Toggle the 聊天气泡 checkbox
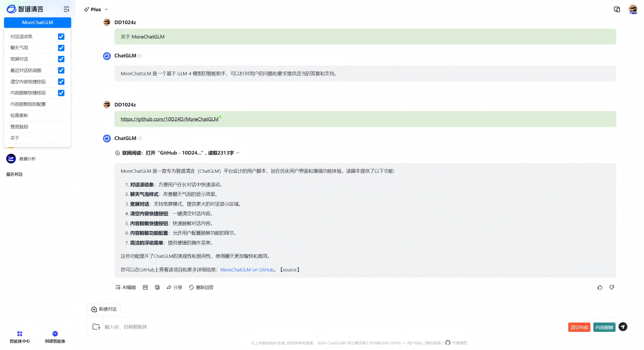This screenshot has height=350, width=644. [x=61, y=48]
